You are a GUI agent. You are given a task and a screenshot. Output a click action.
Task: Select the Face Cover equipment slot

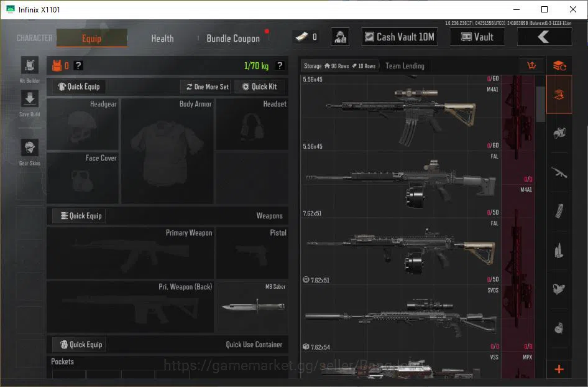(x=83, y=178)
